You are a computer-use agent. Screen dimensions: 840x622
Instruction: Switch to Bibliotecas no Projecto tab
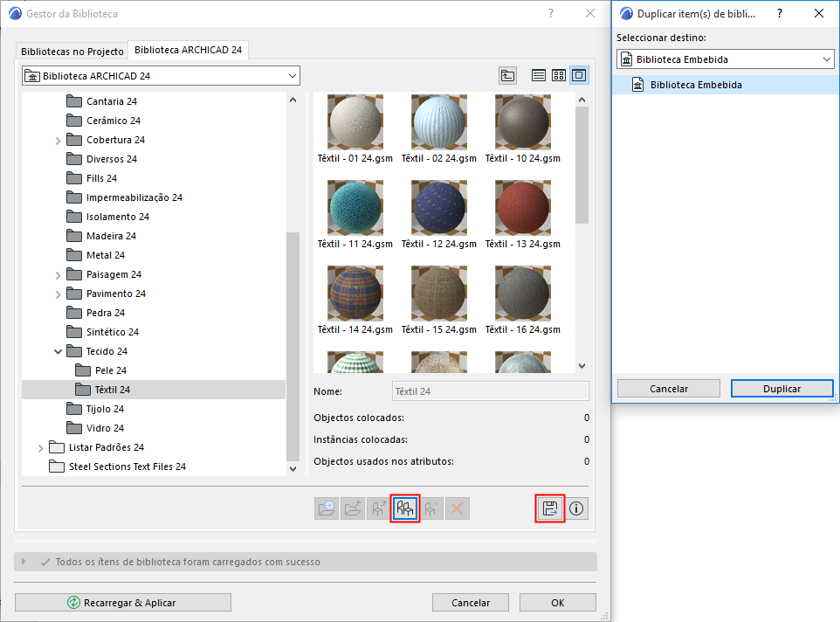point(72,52)
